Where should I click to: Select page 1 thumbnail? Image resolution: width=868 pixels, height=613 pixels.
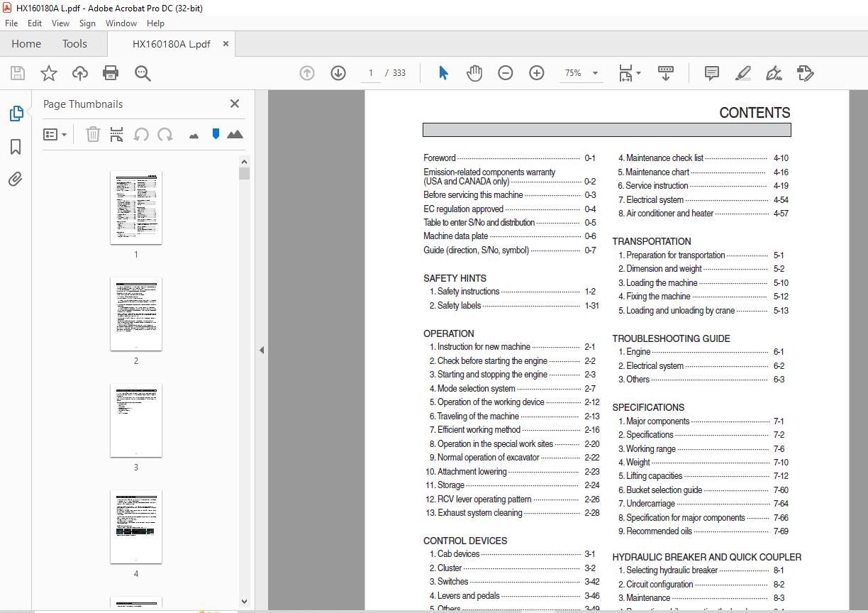(x=136, y=208)
